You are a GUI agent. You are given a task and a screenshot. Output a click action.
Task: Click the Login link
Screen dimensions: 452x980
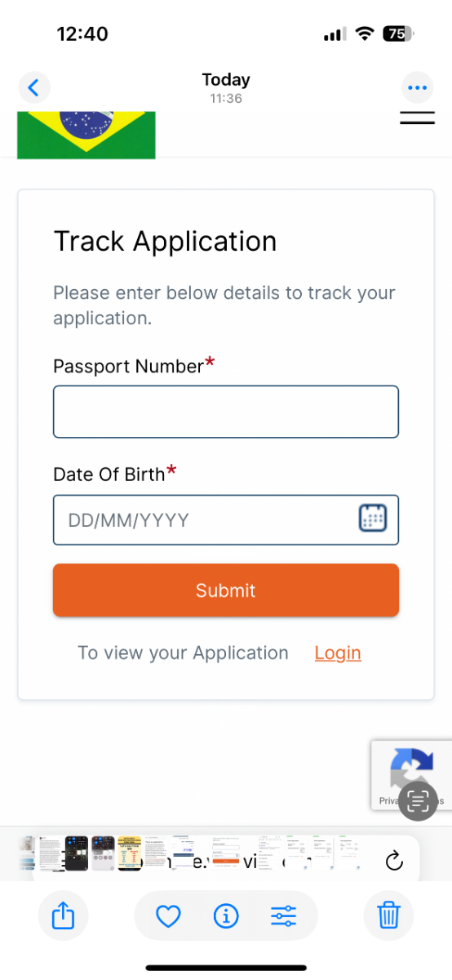pos(338,653)
